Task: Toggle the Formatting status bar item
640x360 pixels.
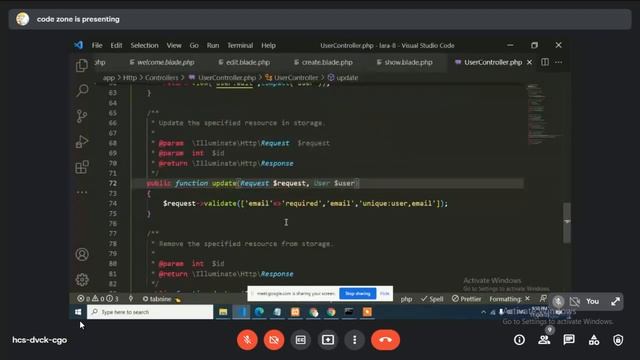Action: tap(509, 299)
